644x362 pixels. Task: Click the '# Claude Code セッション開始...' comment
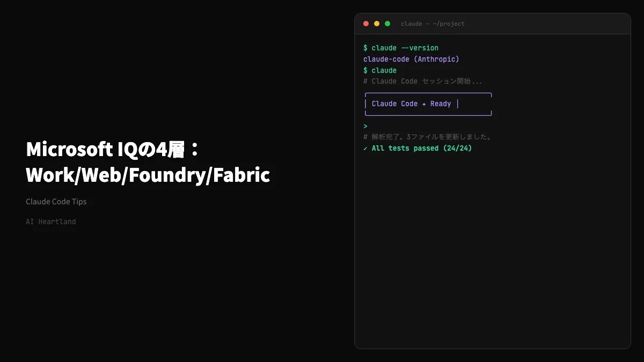[x=423, y=82]
